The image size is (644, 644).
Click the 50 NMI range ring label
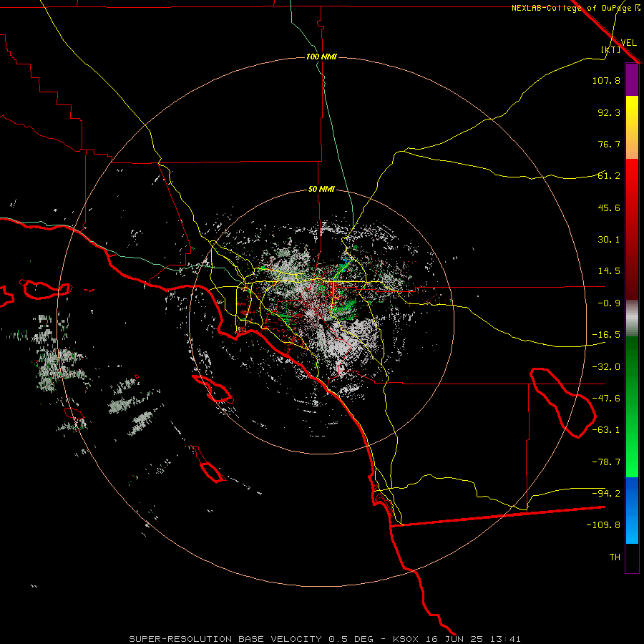tap(321, 190)
